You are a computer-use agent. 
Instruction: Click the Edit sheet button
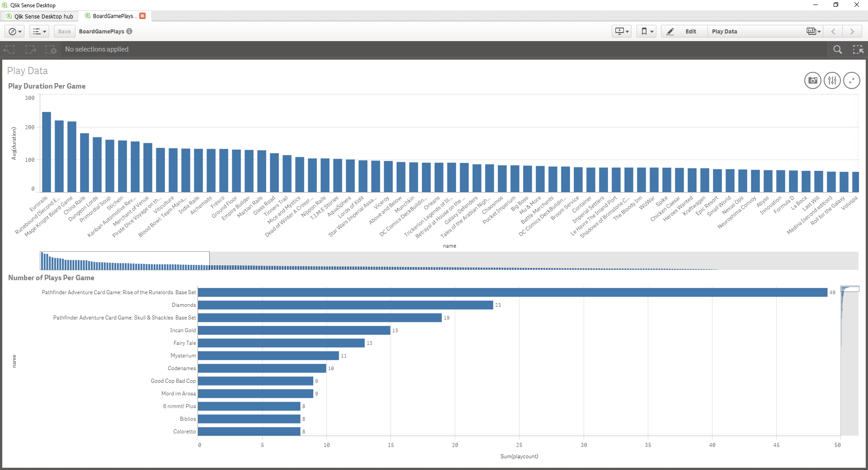tap(684, 31)
